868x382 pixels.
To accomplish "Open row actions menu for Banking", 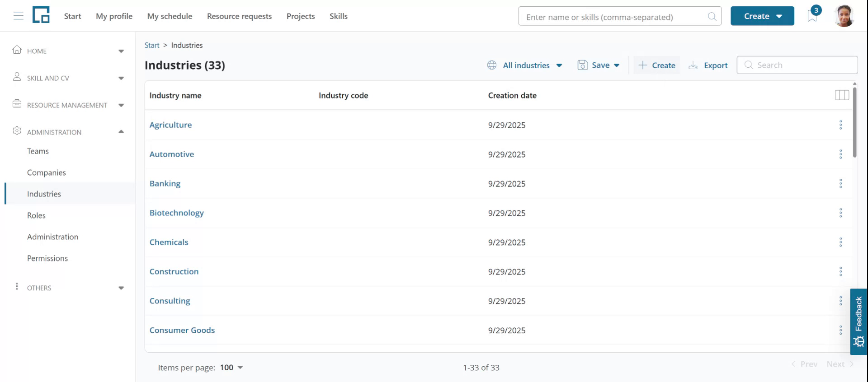I will pyautogui.click(x=841, y=184).
